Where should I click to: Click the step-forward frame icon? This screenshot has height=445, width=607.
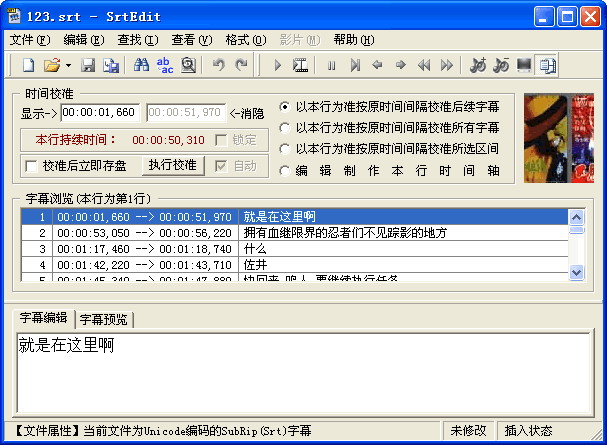tap(355, 65)
